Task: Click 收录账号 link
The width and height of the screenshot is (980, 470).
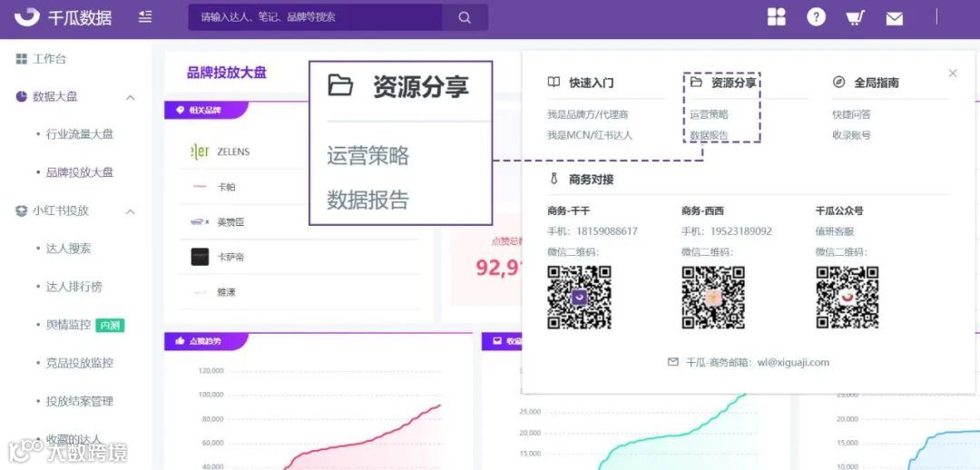Action: 851,135
